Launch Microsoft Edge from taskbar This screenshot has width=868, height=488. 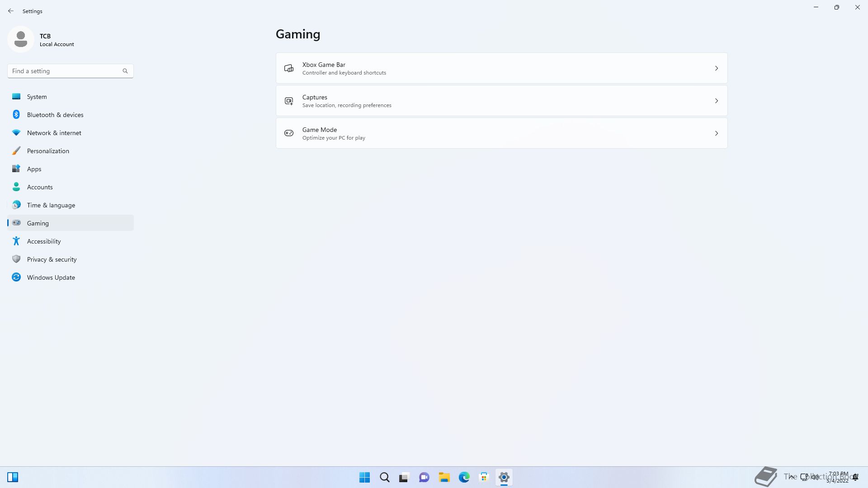[x=464, y=477]
